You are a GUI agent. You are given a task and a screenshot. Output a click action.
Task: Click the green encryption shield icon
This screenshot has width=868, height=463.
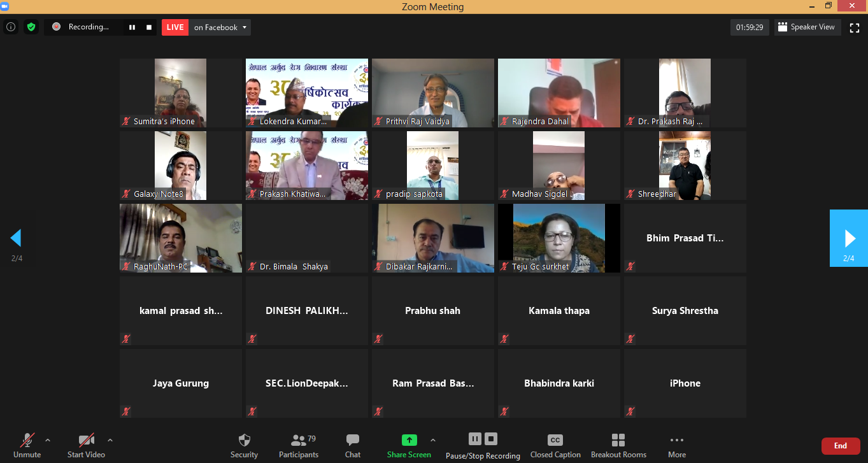click(x=31, y=27)
